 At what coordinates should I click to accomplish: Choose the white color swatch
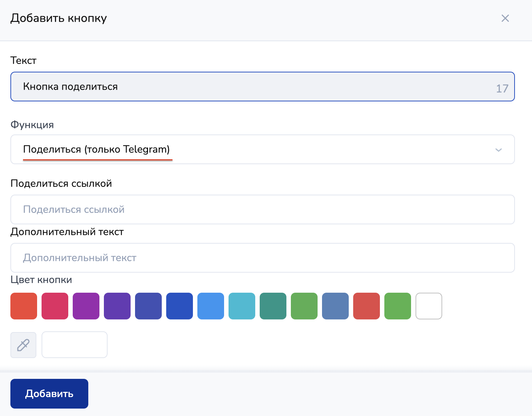(429, 306)
